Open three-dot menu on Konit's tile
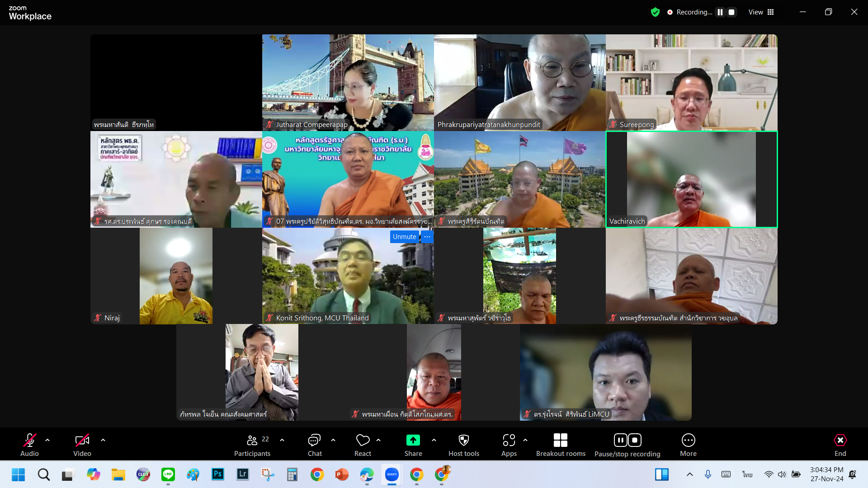 tap(427, 237)
